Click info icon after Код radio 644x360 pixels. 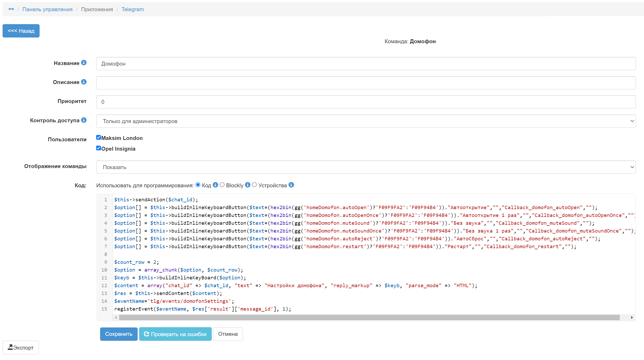coord(215,185)
